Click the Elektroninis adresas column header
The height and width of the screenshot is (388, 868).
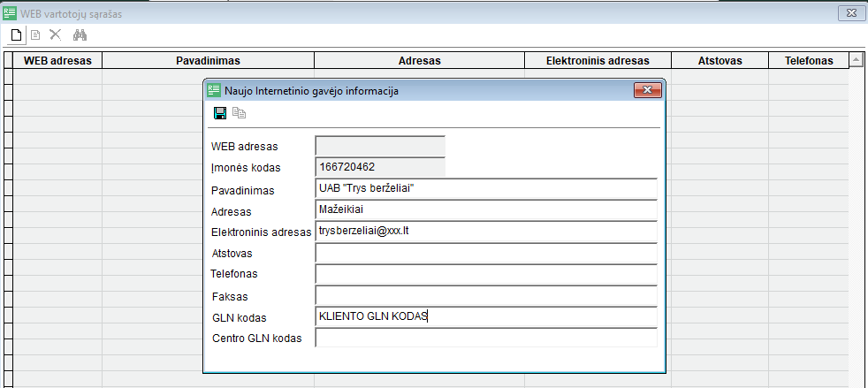(x=598, y=60)
